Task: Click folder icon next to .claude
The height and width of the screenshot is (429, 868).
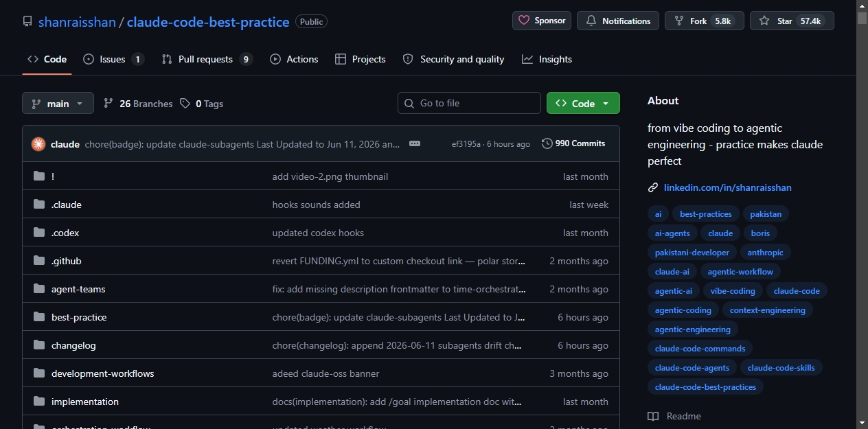Action: (x=39, y=205)
